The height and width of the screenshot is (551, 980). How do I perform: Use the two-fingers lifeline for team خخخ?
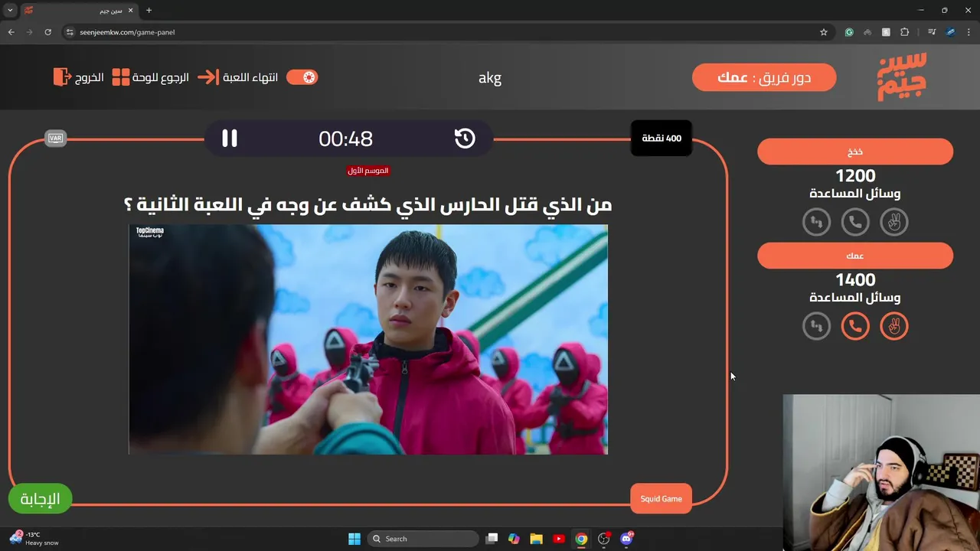coord(894,222)
